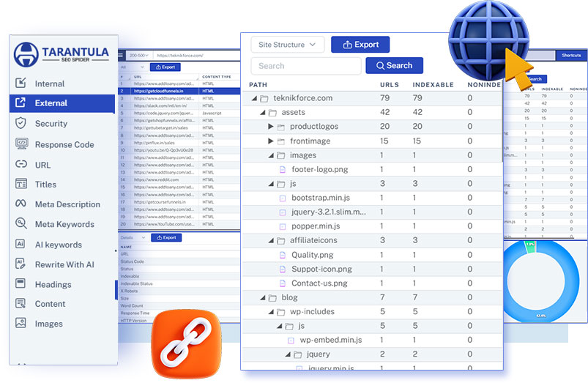Image resolution: width=588 pixels, height=383 pixels.
Task: Click the hamburger menu icon near 200-500
Action: tap(121, 56)
